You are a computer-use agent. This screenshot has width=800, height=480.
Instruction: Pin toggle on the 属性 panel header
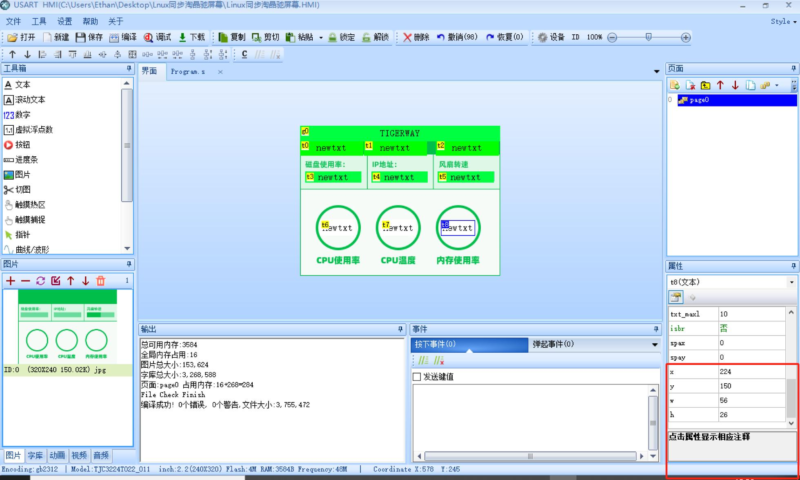tap(793, 266)
